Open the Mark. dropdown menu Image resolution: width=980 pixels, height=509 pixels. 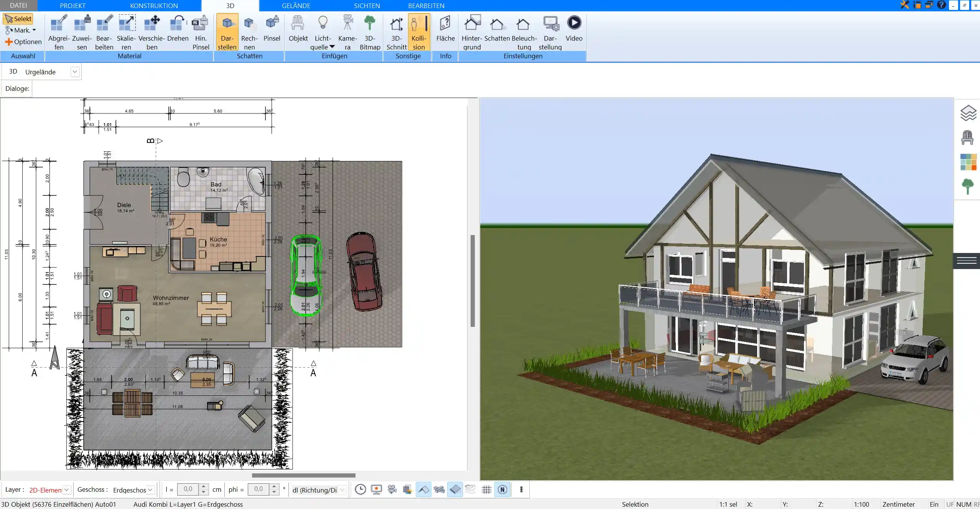(20, 30)
